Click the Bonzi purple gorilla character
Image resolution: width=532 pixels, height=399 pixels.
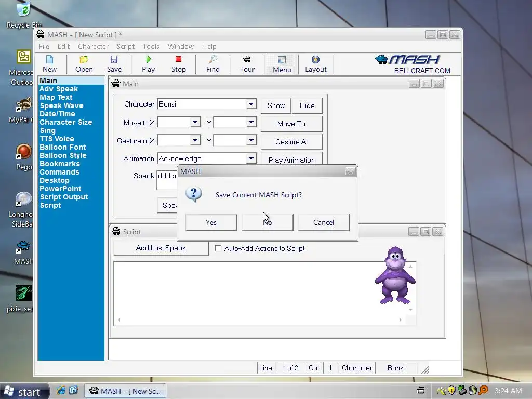pyautogui.click(x=395, y=275)
